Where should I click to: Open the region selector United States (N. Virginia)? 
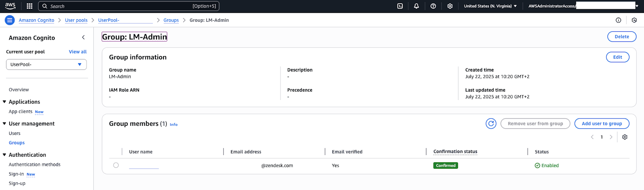(490, 6)
